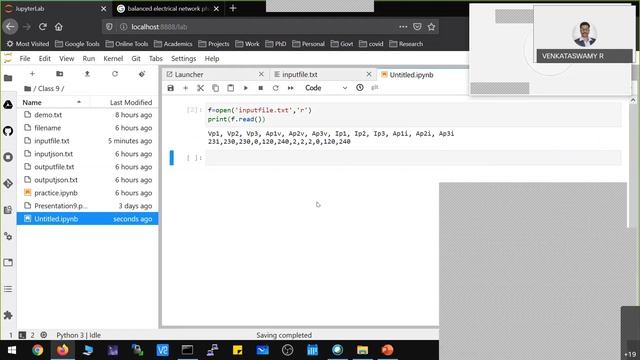
Task: Select the Presentation9 file in the list
Action: click(87, 206)
